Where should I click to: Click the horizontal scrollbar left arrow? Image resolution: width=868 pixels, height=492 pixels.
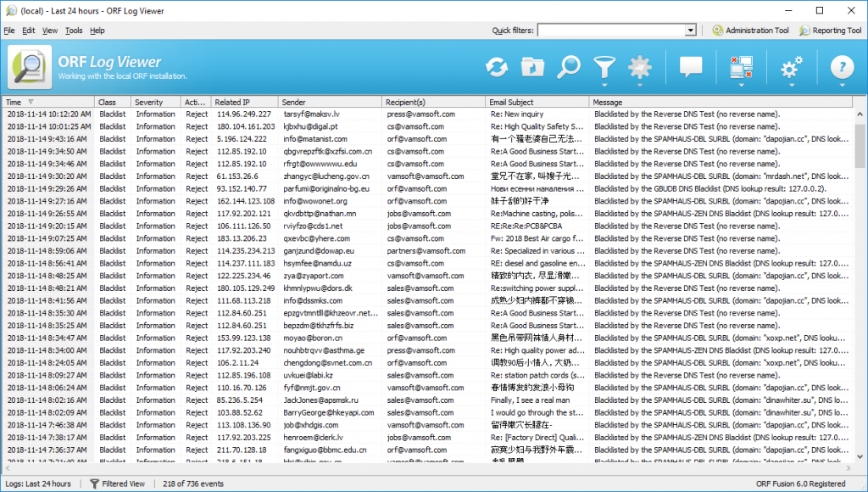(x=7, y=468)
